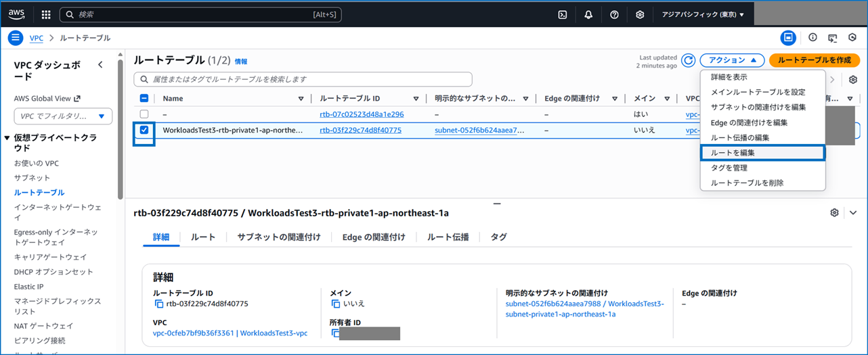Toggle the select-all header checkbox

(x=144, y=98)
